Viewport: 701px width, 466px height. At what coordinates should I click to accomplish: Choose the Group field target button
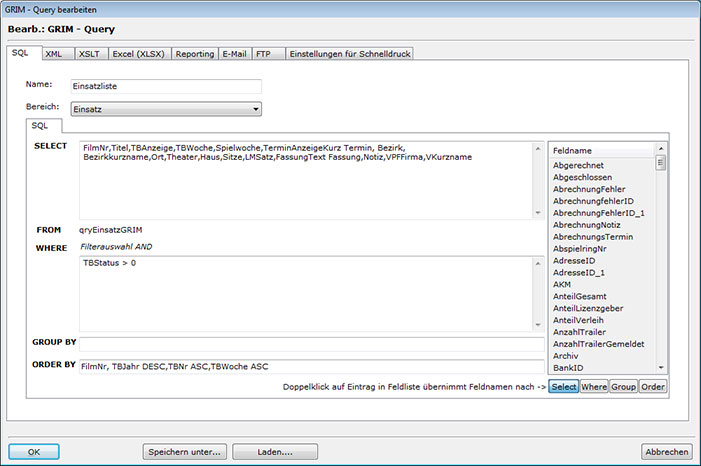click(x=624, y=386)
